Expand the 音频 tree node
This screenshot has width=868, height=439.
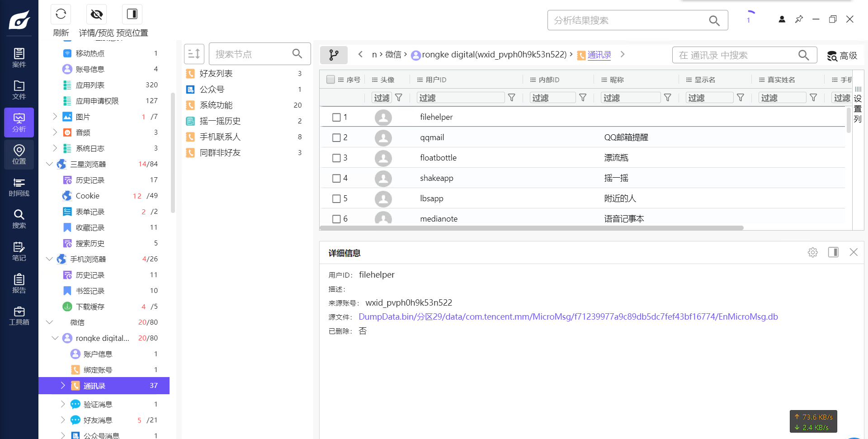pos(55,132)
